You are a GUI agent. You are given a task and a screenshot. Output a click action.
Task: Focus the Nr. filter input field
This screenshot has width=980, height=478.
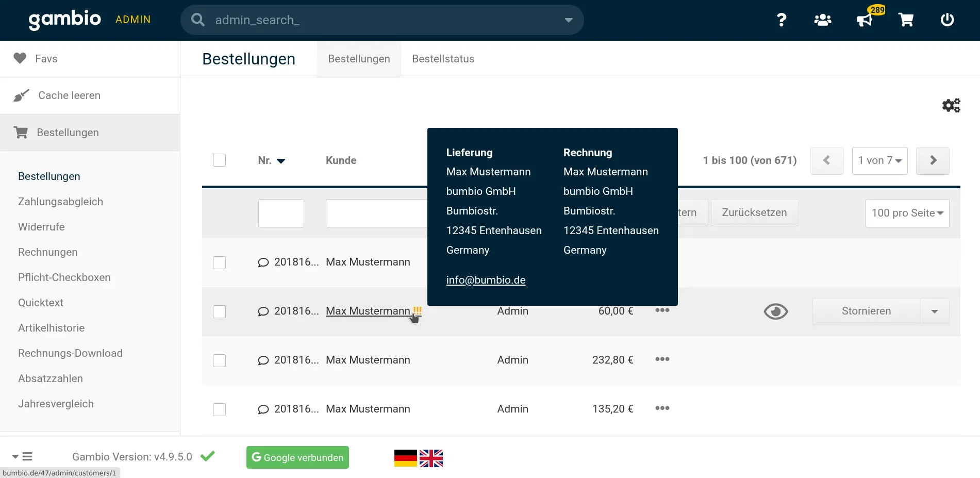point(281,213)
